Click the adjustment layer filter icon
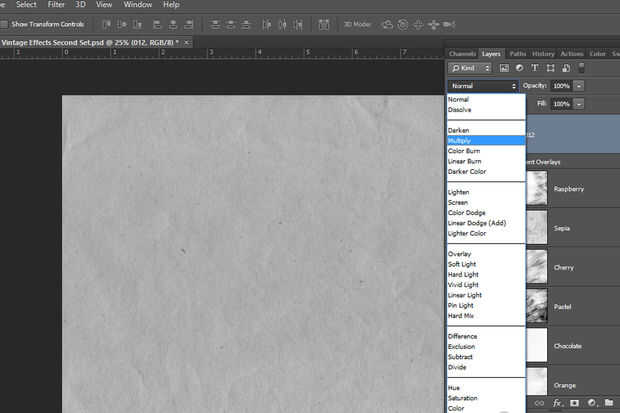The height and width of the screenshot is (413, 620). [520, 68]
